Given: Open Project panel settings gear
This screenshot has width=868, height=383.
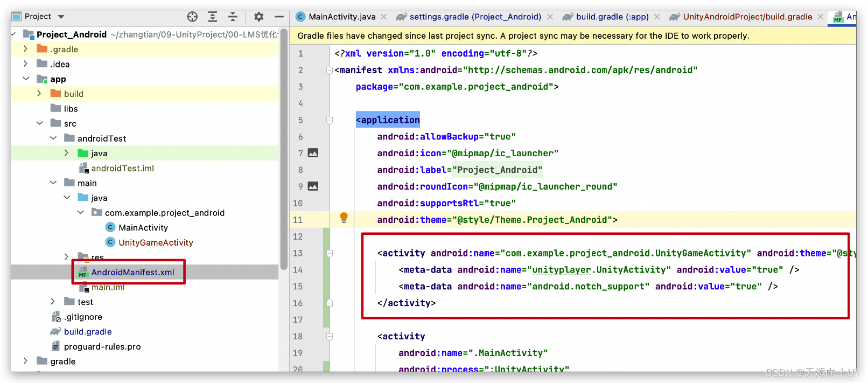Looking at the screenshot, I should [259, 17].
